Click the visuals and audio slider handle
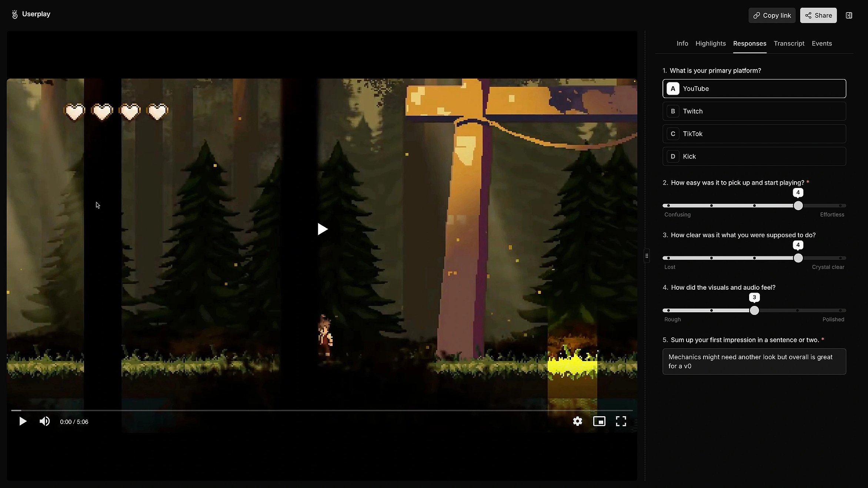The width and height of the screenshot is (868, 488). click(x=754, y=311)
